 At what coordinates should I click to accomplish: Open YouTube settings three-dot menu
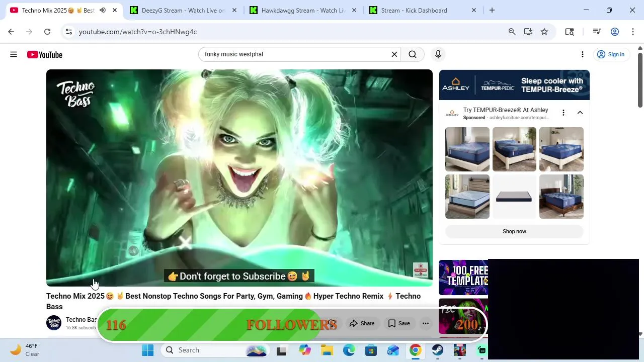click(x=583, y=54)
